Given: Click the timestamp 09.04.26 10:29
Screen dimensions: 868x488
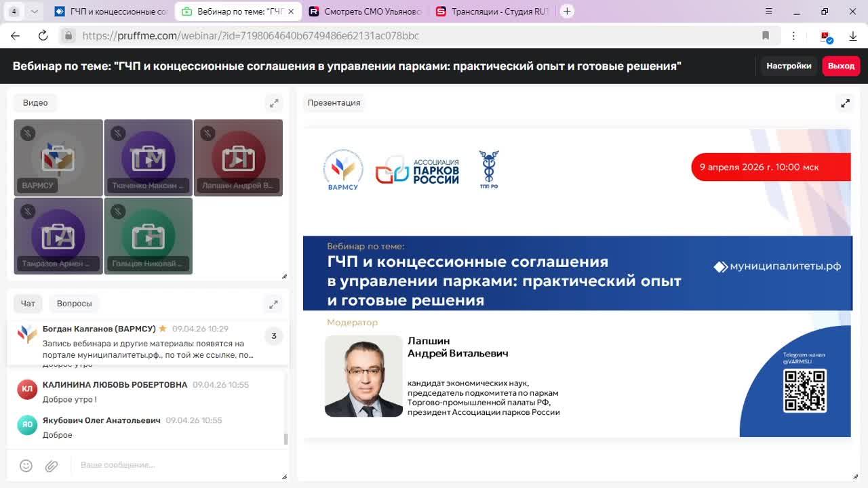Looking at the screenshot, I should (200, 329).
